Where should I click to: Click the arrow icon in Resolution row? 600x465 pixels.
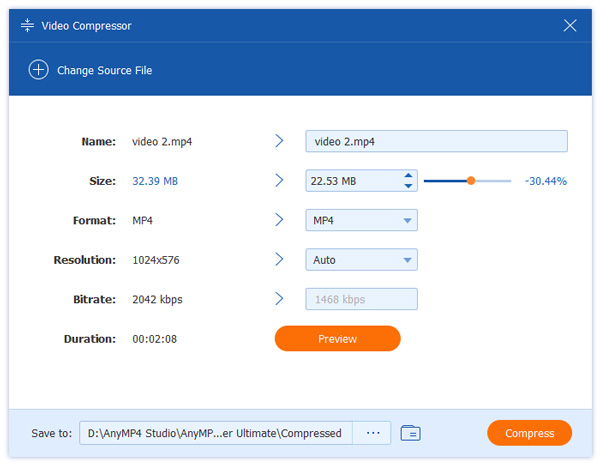point(279,260)
